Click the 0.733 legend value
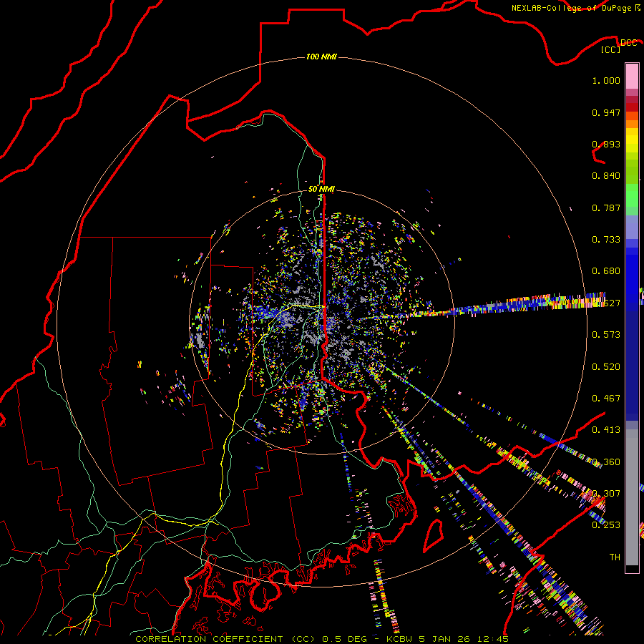The image size is (644, 644). [x=606, y=240]
